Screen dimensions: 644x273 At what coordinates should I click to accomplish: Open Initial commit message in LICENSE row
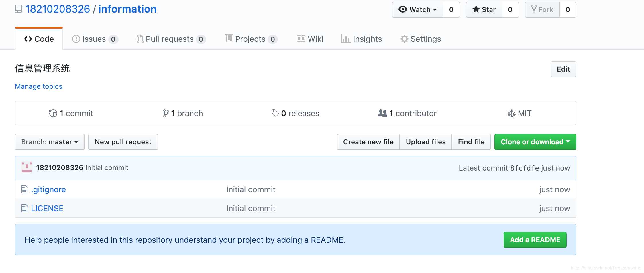point(251,208)
